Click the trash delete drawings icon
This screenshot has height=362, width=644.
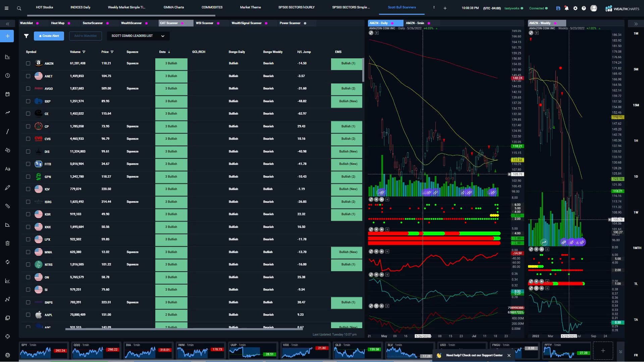7,243
